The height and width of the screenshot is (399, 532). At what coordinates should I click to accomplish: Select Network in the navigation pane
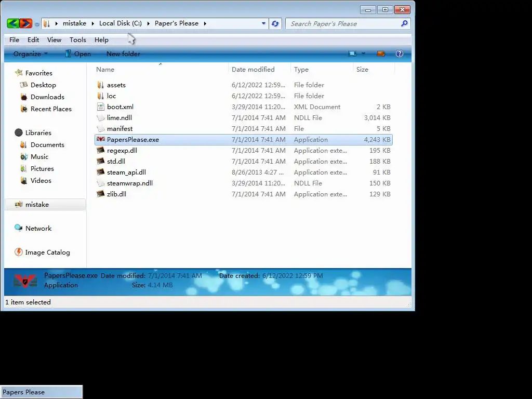click(38, 229)
